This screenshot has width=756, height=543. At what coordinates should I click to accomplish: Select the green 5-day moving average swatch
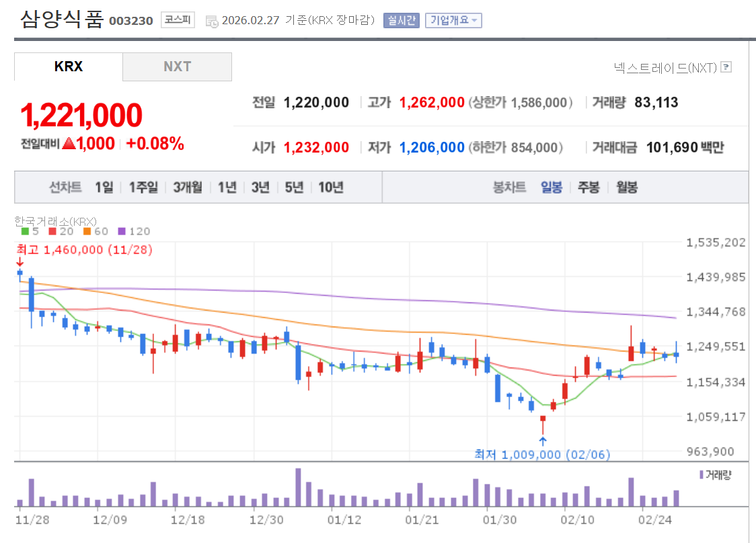coord(25,231)
